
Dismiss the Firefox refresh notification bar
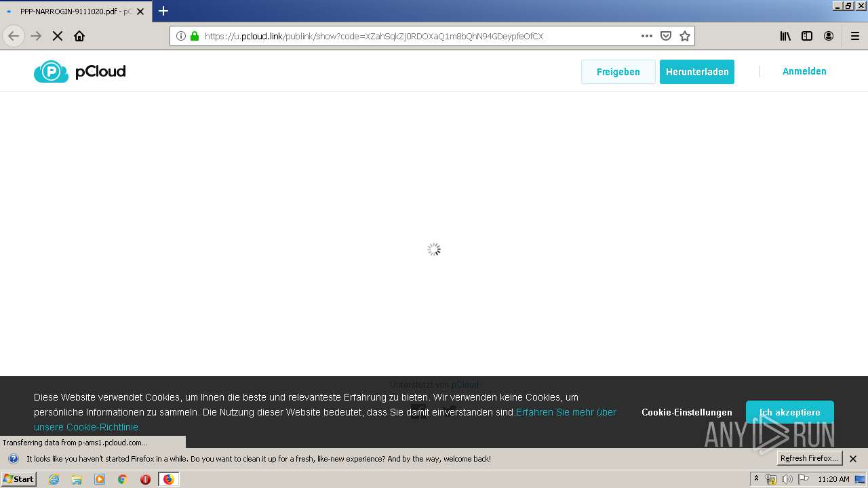853,459
